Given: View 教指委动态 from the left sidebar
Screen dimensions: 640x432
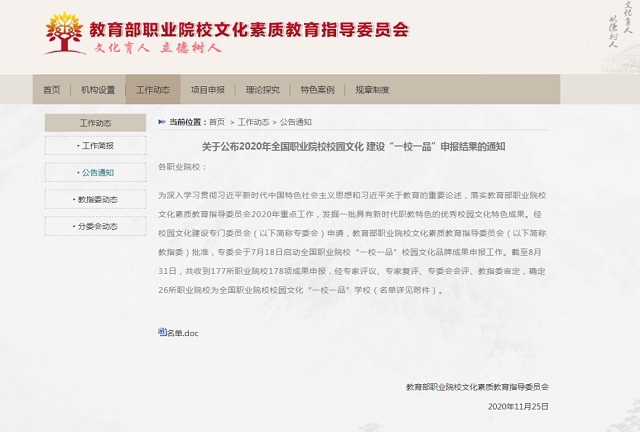Looking at the screenshot, I should pyautogui.click(x=97, y=199).
